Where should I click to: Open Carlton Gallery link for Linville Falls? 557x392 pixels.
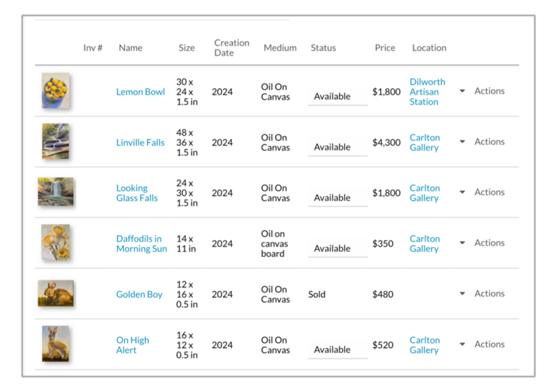click(x=425, y=143)
